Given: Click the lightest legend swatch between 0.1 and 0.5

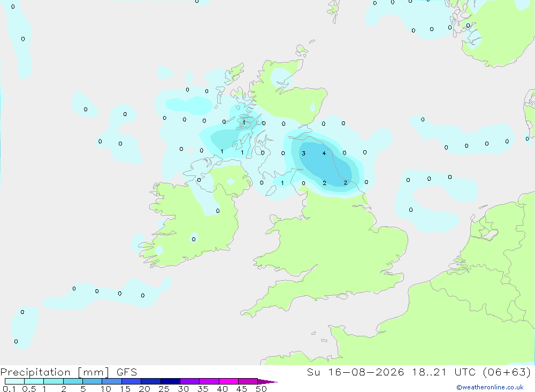Looking at the screenshot, I should (x=14, y=381).
